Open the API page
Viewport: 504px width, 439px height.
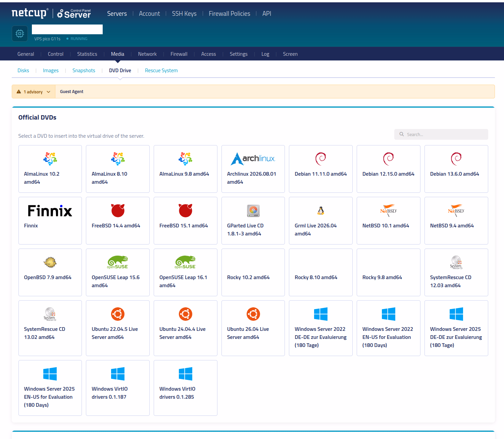(267, 13)
